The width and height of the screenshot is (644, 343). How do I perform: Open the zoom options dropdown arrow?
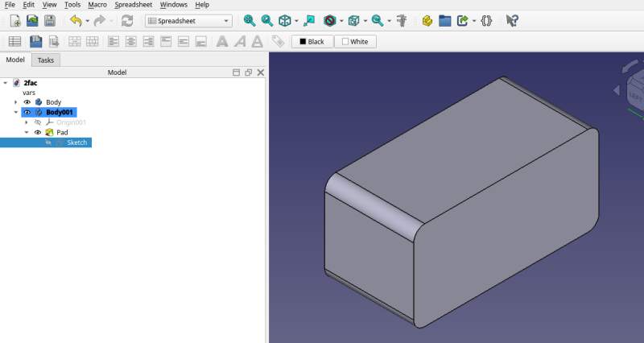point(389,21)
